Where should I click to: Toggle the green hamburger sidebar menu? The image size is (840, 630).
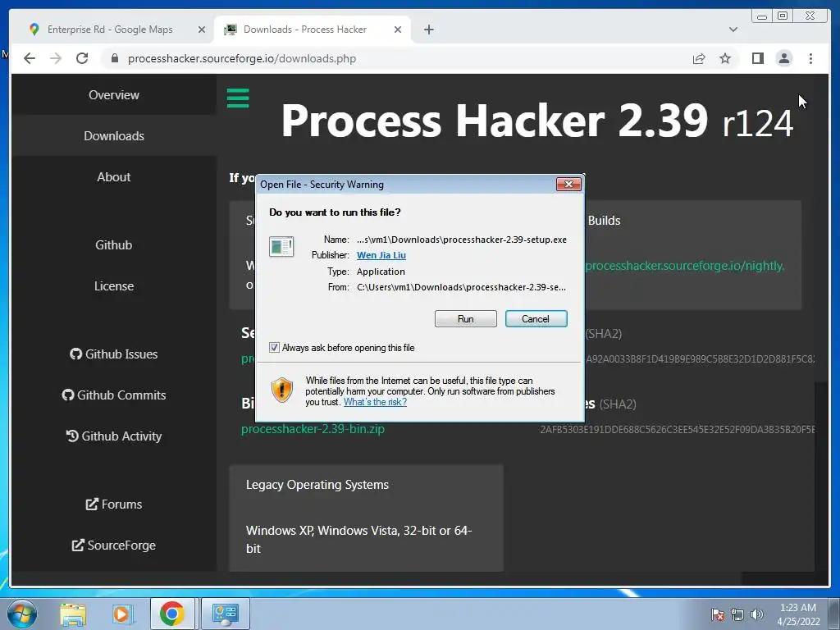[x=238, y=98]
